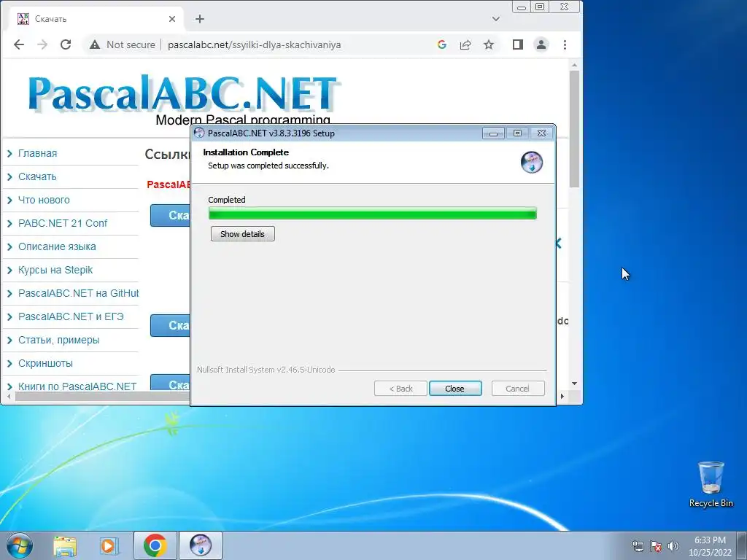This screenshot has height=560, width=747.
Task: Click Show desktop strip at taskbar end
Action: point(742,546)
